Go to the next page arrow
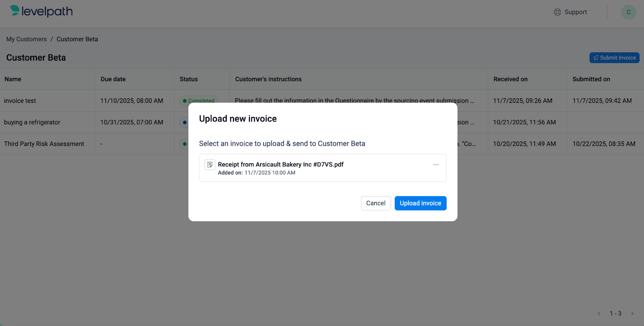This screenshot has width=644, height=326. coord(632,314)
